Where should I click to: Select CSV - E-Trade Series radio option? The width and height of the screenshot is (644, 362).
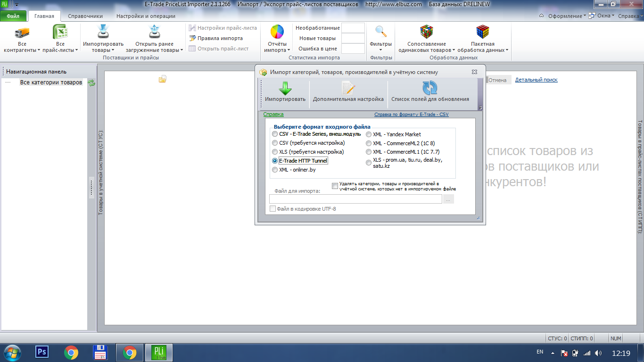[x=275, y=134]
